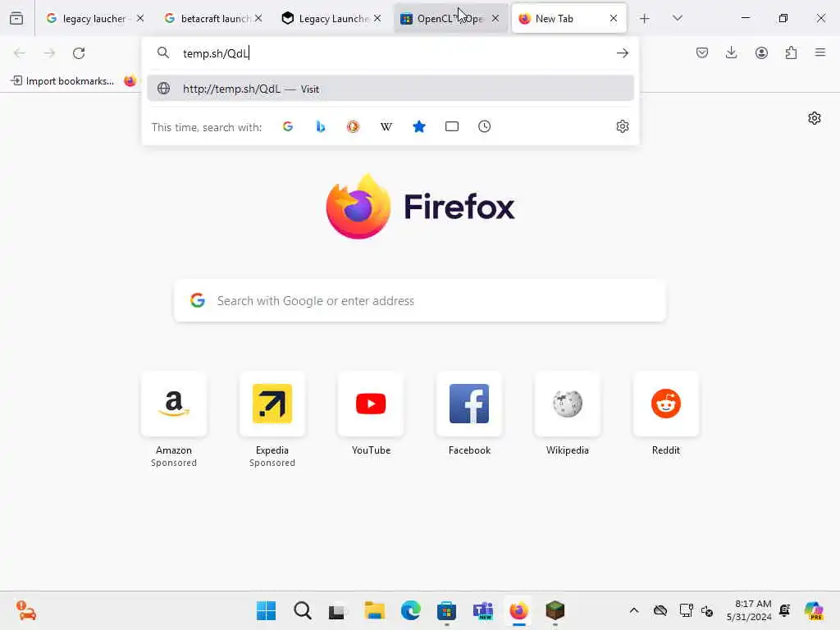Open the Firefox account icon
The image size is (840, 630).
pos(761,52)
